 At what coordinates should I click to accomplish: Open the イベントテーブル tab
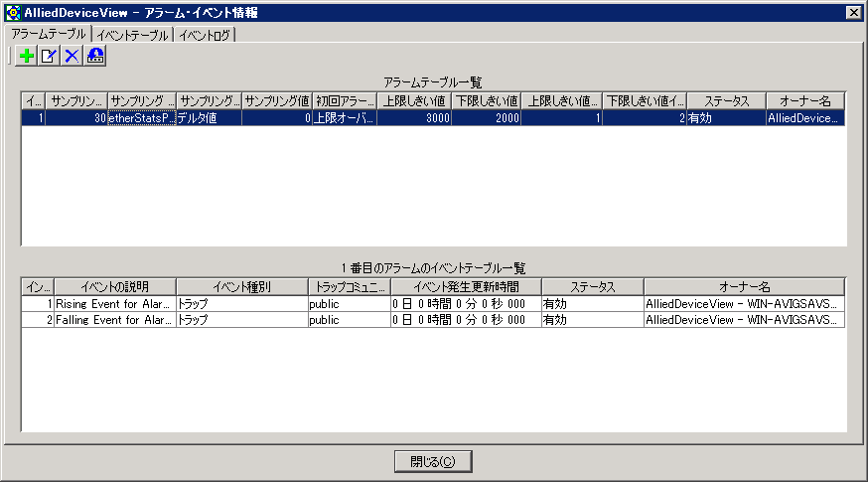click(132, 35)
